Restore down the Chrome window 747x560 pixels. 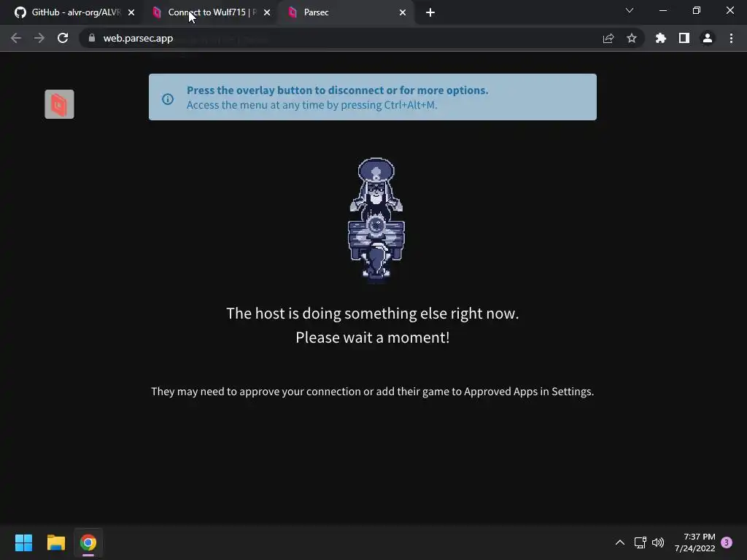[697, 10]
